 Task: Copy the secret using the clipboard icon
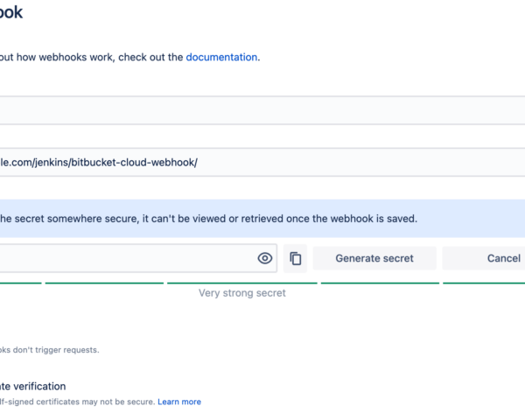(296, 258)
